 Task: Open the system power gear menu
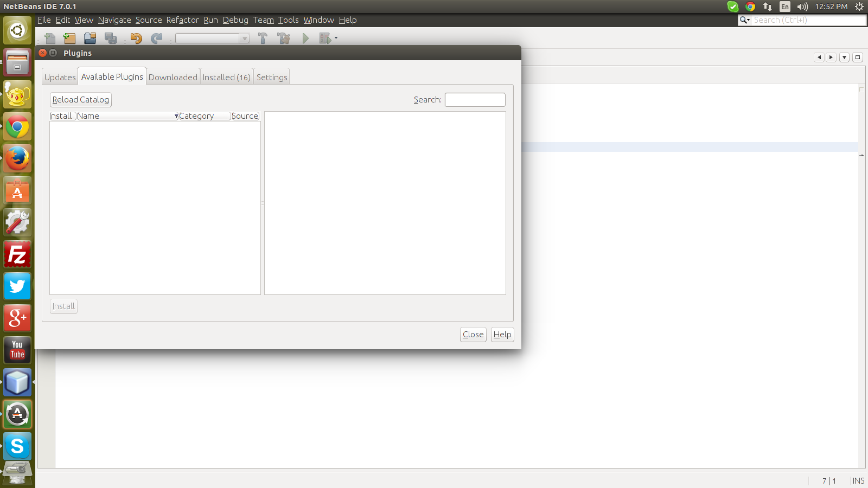click(859, 7)
